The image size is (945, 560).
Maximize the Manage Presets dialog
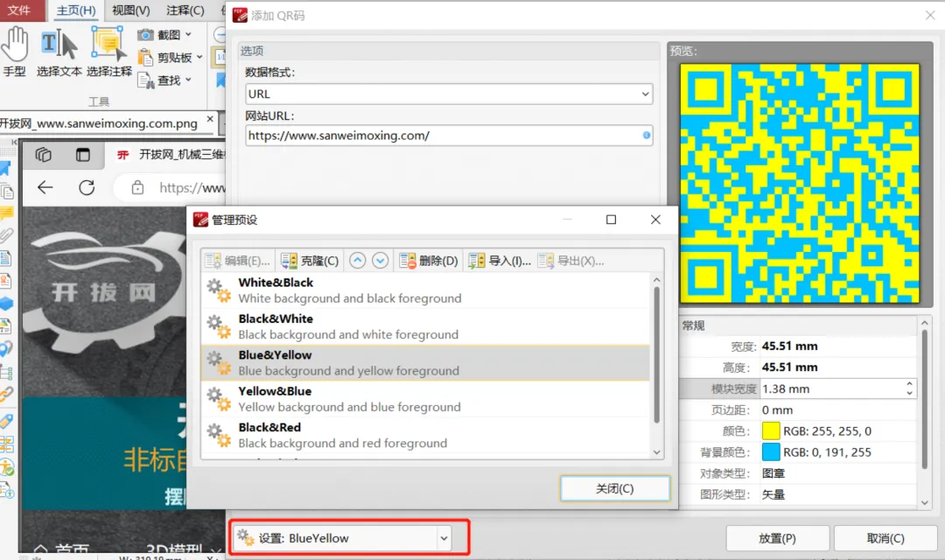(611, 220)
